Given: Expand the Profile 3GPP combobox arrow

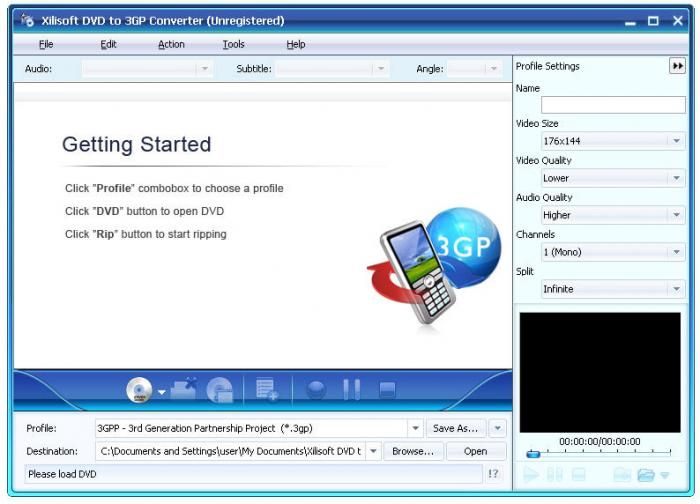Looking at the screenshot, I should click(x=415, y=428).
